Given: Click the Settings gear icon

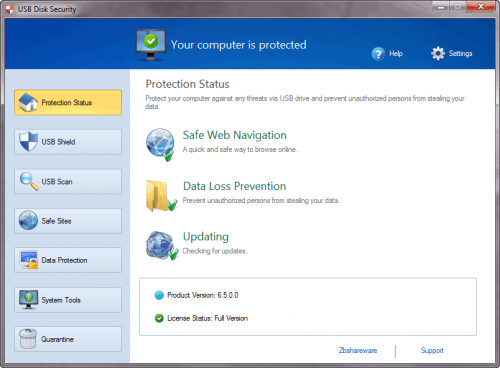Looking at the screenshot, I should coord(438,53).
